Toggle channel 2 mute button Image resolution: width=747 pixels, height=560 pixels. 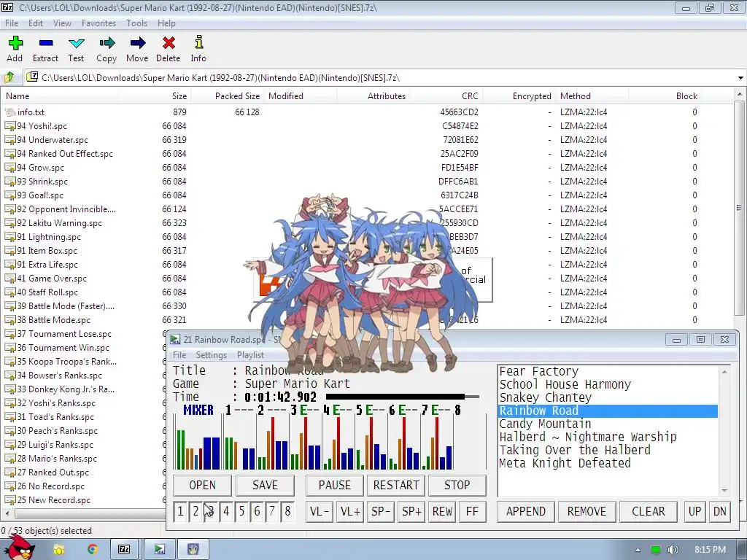(196, 511)
